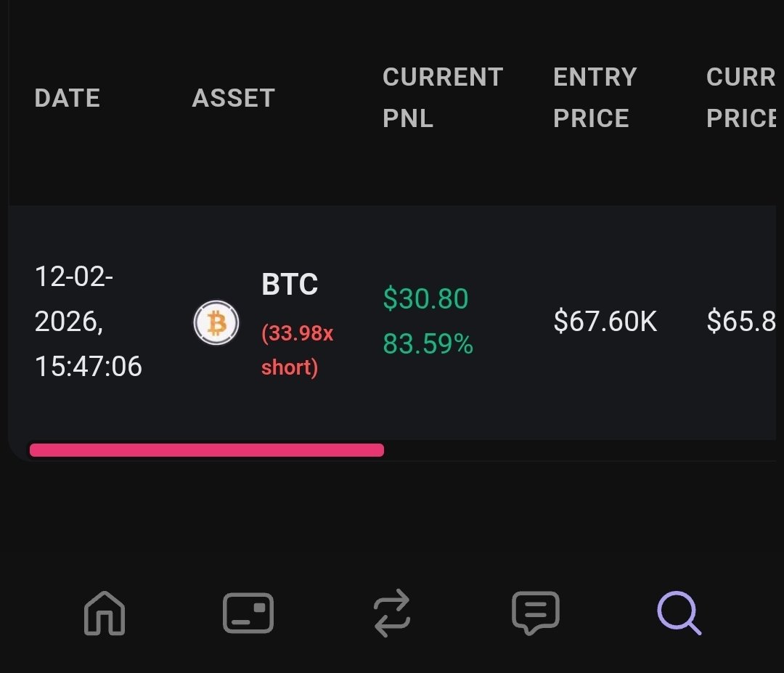The width and height of the screenshot is (784, 673).
Task: Select the BTC asset name
Action: [x=290, y=285]
